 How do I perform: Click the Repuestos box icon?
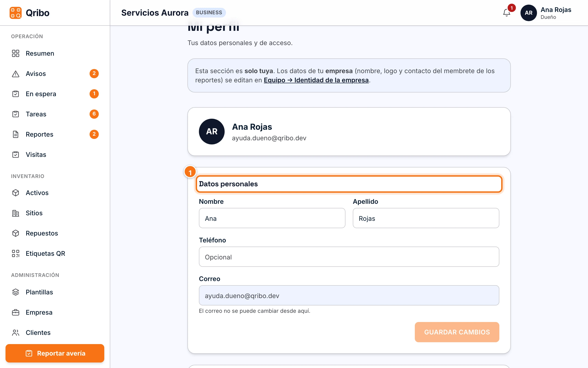point(16,233)
